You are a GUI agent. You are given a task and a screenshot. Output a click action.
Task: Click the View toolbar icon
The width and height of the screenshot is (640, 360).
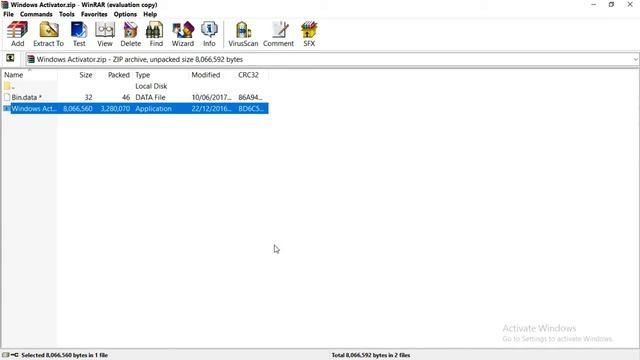[104, 34]
